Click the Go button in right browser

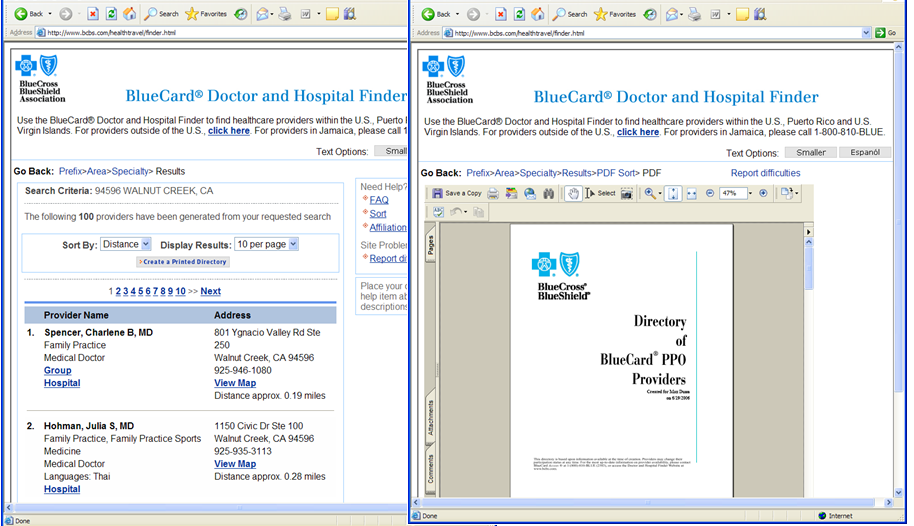point(886,33)
